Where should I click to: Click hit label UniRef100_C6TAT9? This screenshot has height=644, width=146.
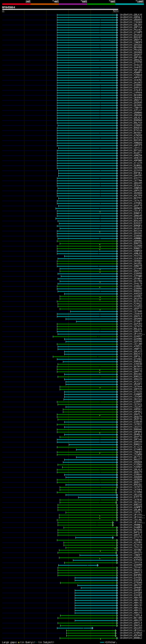point(131,326)
